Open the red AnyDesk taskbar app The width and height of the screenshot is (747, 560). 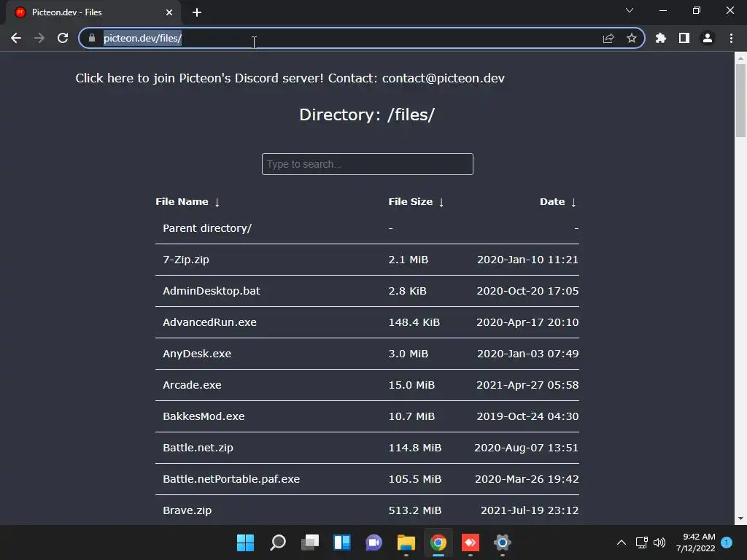coord(471,542)
